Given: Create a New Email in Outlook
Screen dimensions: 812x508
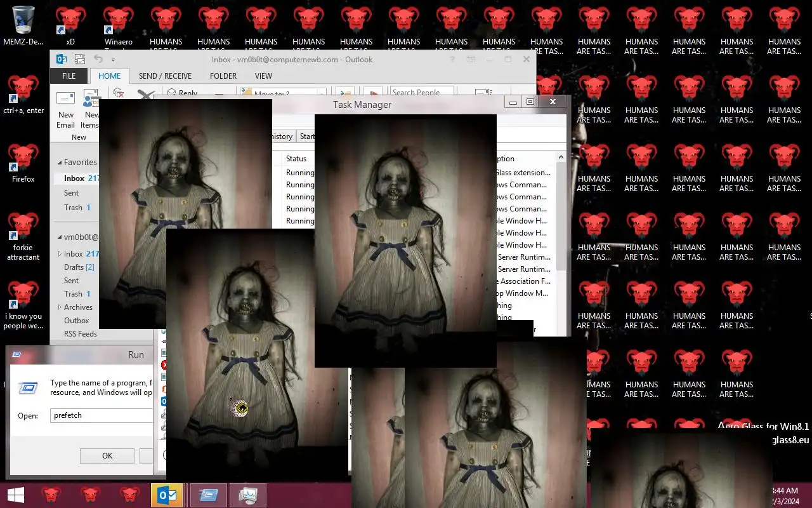Looking at the screenshot, I should point(66,110).
